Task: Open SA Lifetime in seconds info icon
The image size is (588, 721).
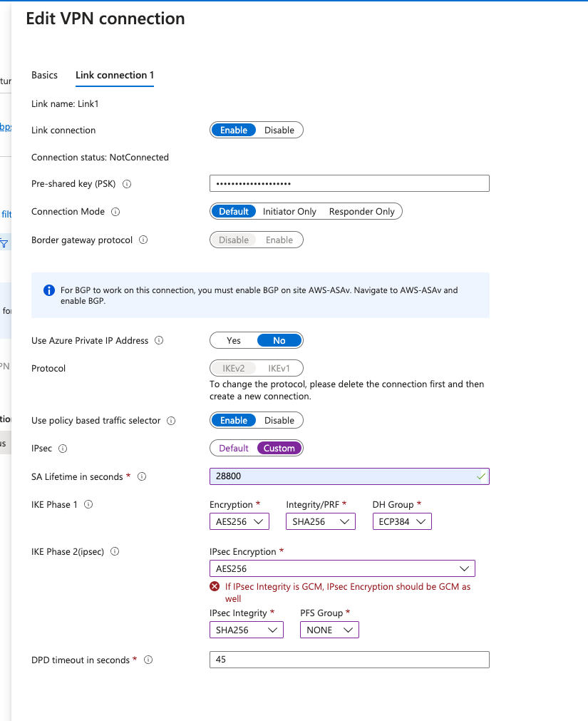Action: (142, 476)
